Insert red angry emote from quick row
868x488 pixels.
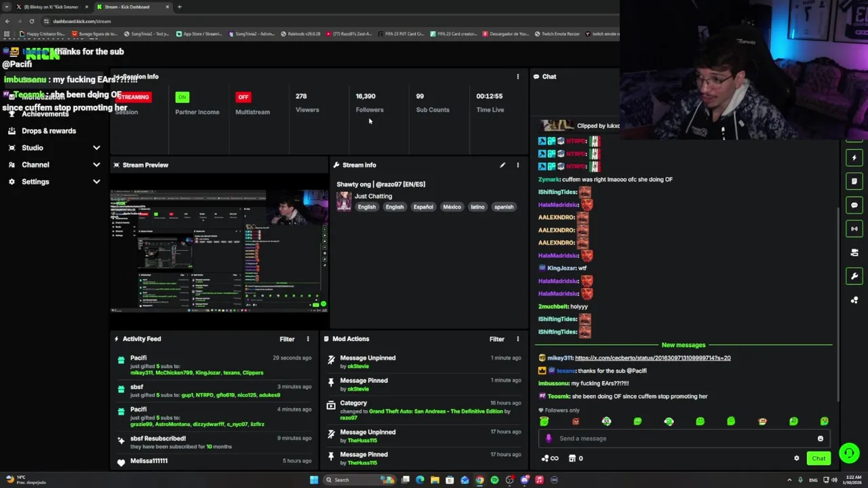(x=576, y=421)
